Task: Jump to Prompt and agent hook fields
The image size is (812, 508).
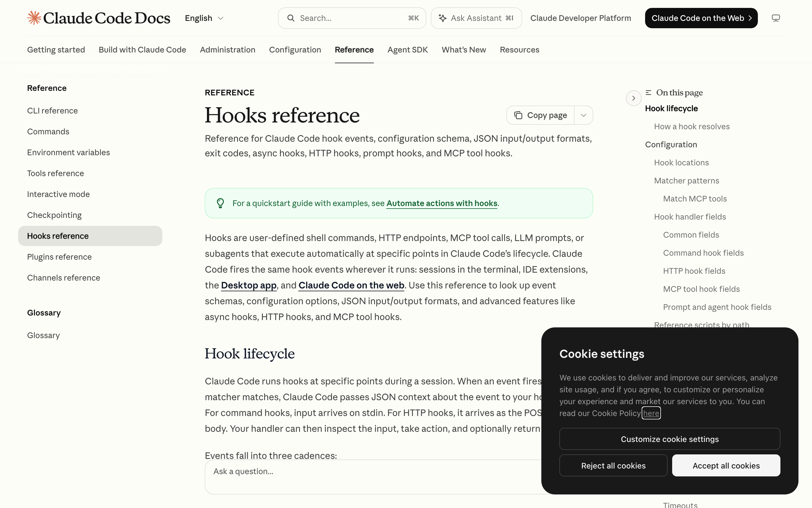Action: click(x=717, y=307)
